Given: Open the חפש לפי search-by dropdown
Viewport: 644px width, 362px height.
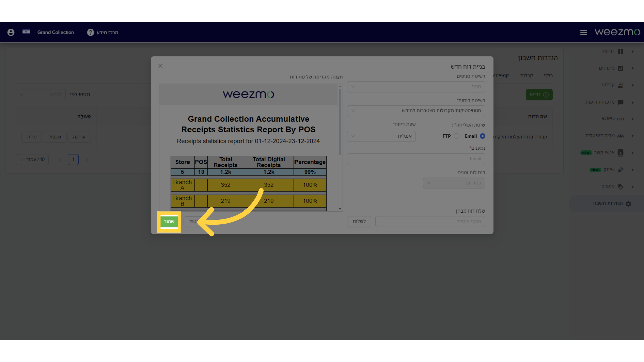Looking at the screenshot, I should [x=41, y=95].
